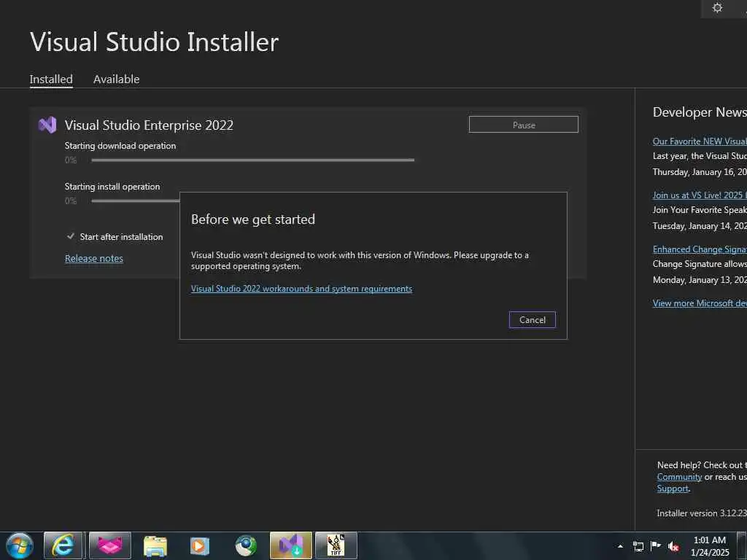
Task: Open the Windows Start orb
Action: (20, 545)
